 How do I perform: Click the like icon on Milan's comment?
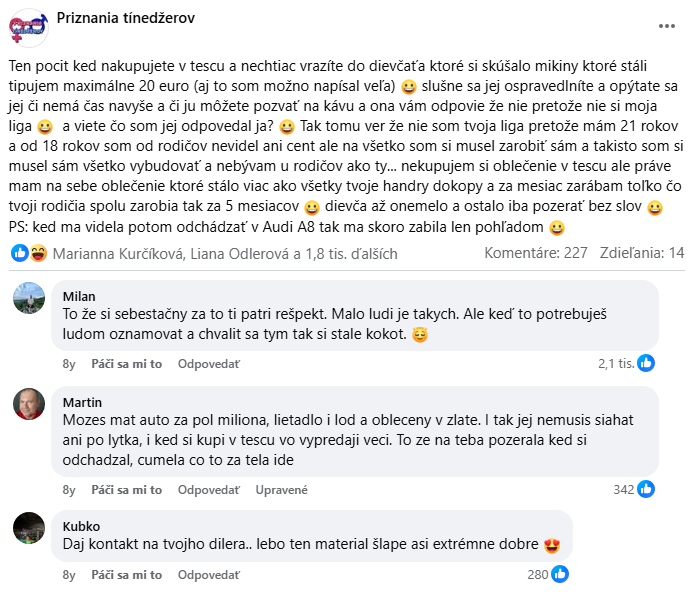click(647, 363)
